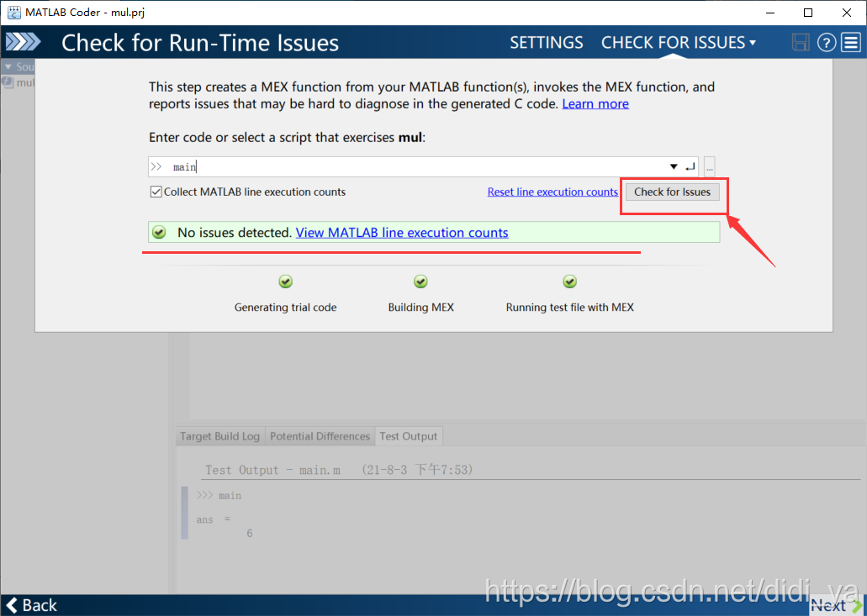Click Reset line execution counts link
Image resolution: width=867 pixels, height=616 pixels.
(552, 192)
